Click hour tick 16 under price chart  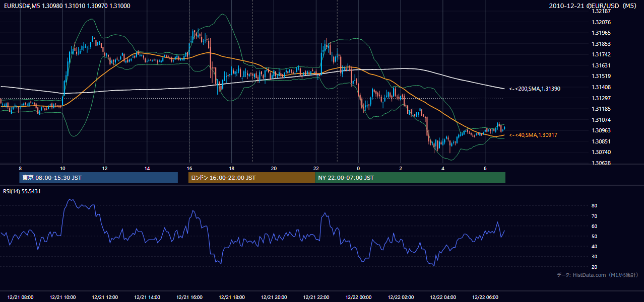[189, 168]
